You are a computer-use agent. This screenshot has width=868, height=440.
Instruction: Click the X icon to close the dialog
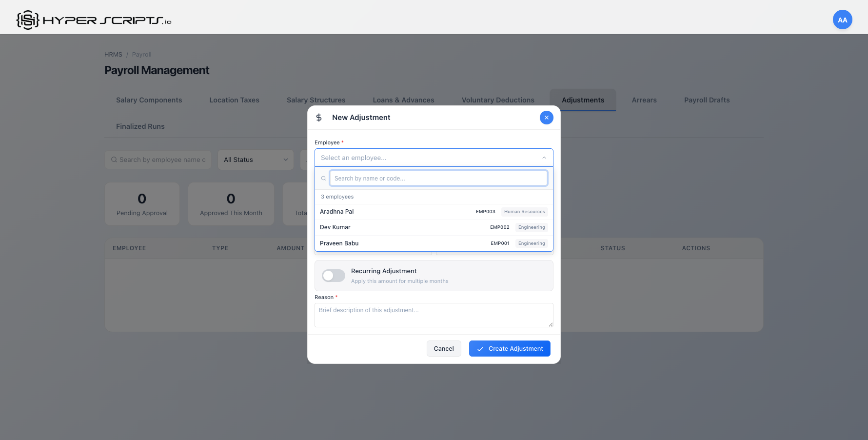click(546, 118)
